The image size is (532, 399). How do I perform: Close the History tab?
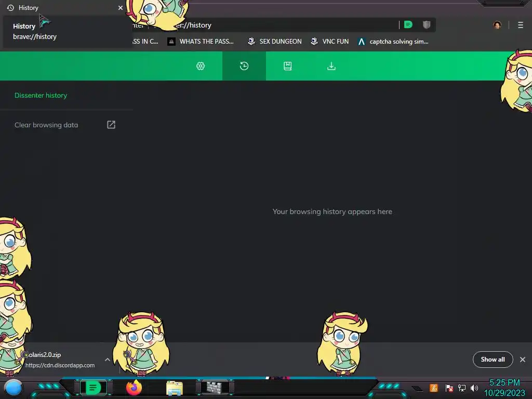[121, 7]
